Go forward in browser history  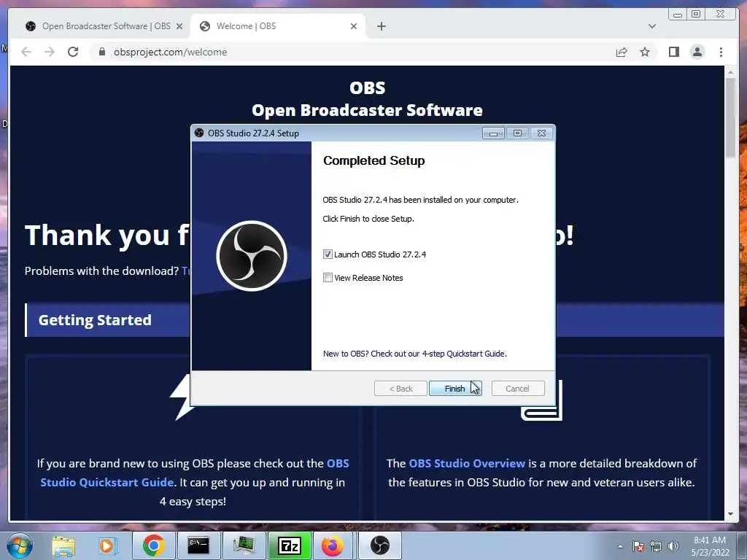[x=50, y=52]
